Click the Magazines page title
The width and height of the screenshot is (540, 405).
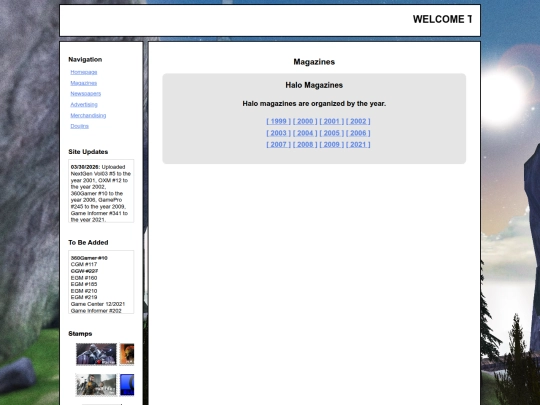point(314,62)
